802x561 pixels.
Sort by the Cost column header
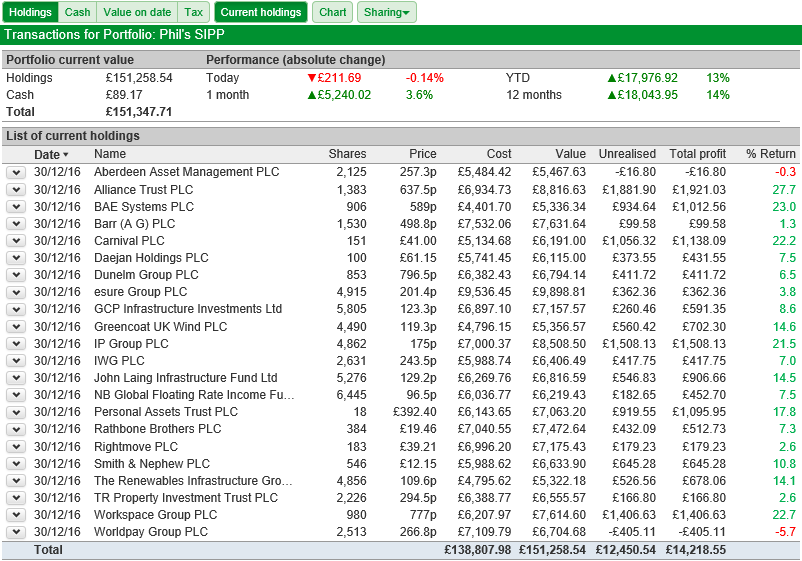(x=499, y=154)
